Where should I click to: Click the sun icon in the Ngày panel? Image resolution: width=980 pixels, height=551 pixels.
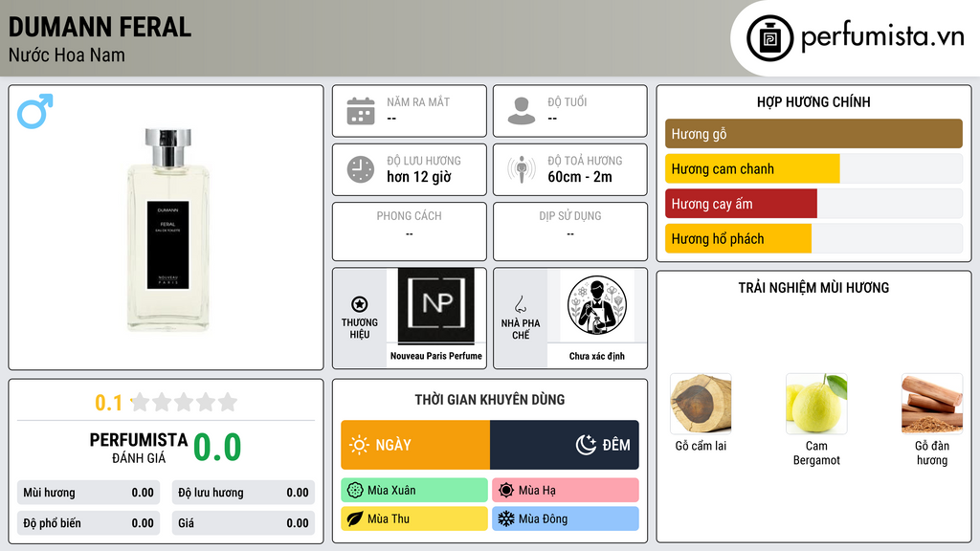(x=359, y=445)
